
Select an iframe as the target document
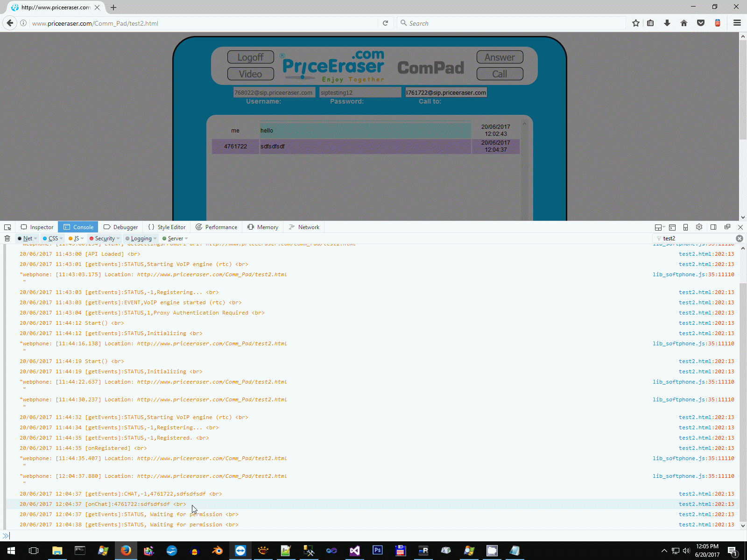[659, 227]
